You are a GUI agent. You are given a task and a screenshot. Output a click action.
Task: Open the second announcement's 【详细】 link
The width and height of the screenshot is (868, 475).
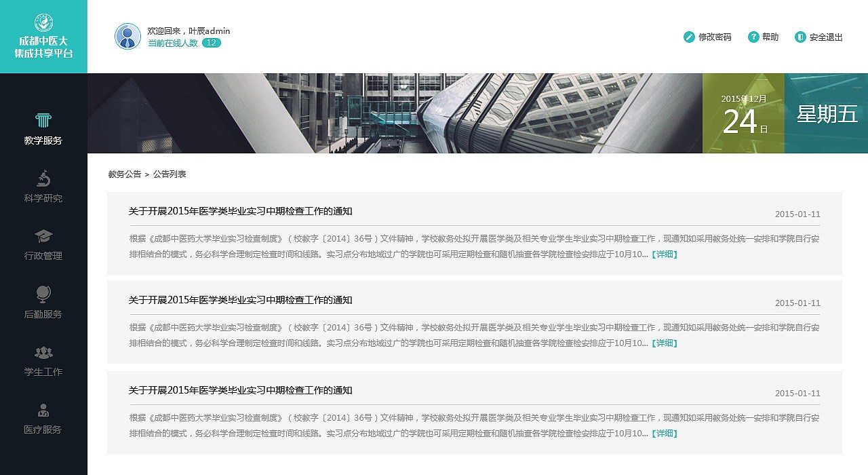tap(665, 343)
